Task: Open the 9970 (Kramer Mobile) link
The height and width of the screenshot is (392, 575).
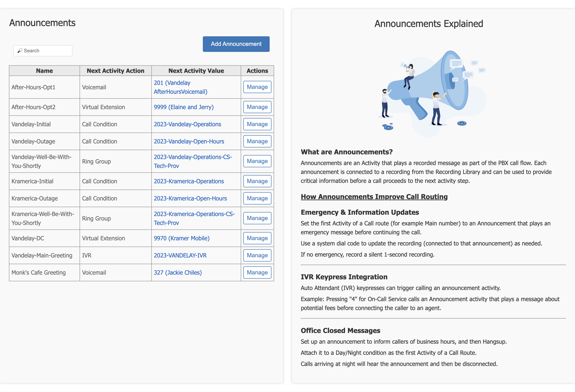Action: point(182,238)
